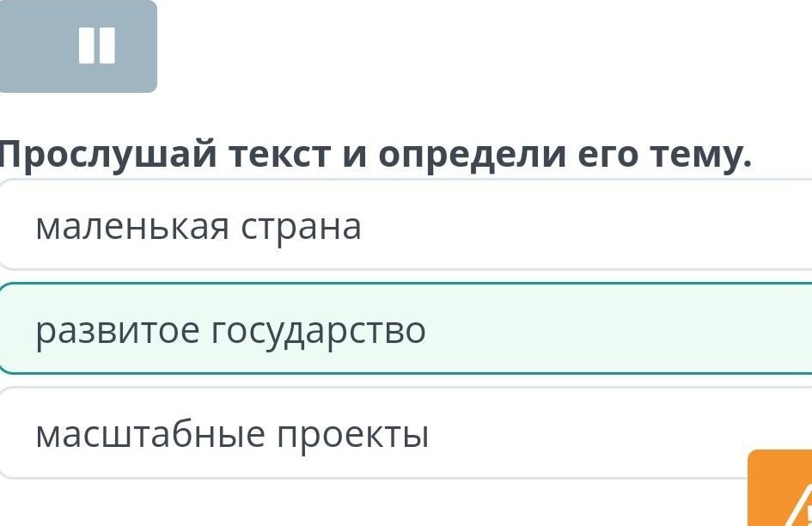The width and height of the screenshot is (812, 526).
Task: Click the word 'маленькая' in the first option
Action: [132, 227]
